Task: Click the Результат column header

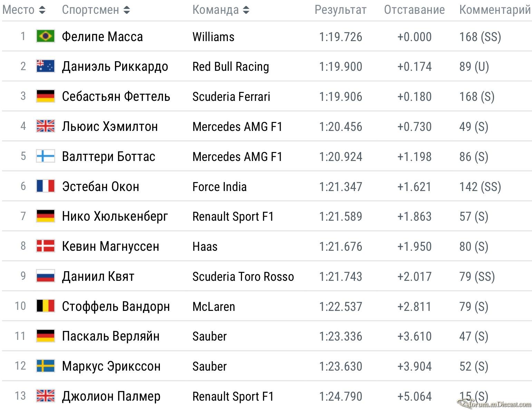Action: tap(340, 10)
